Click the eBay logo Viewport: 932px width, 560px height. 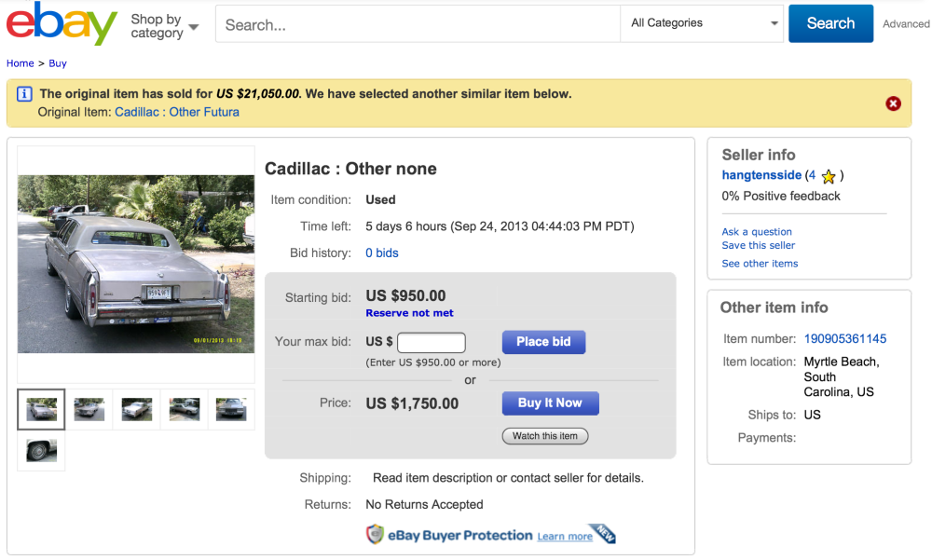62,23
